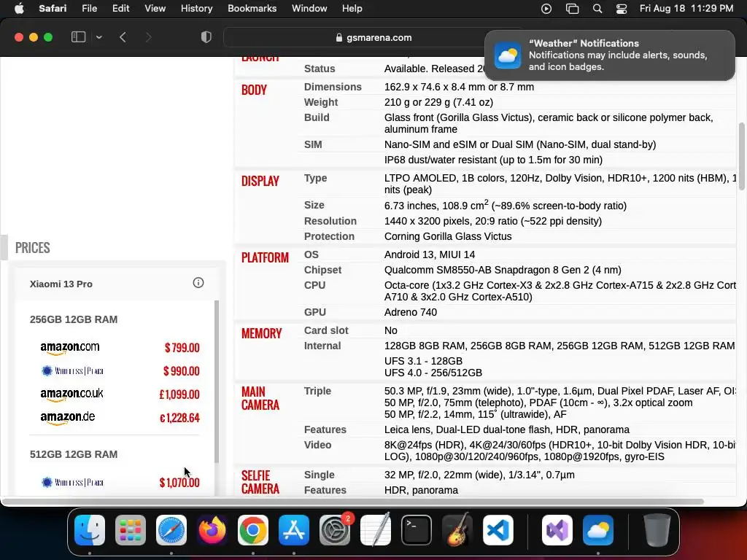Click the horizontal page scrollbar
Screen dimensions: 747x560
tap(353, 502)
